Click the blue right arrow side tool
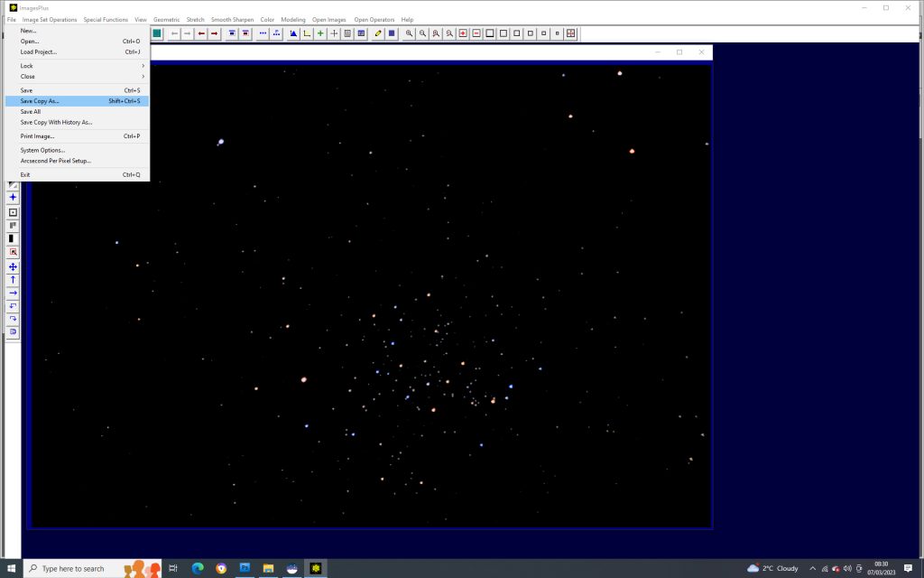The image size is (924, 578). [13, 294]
